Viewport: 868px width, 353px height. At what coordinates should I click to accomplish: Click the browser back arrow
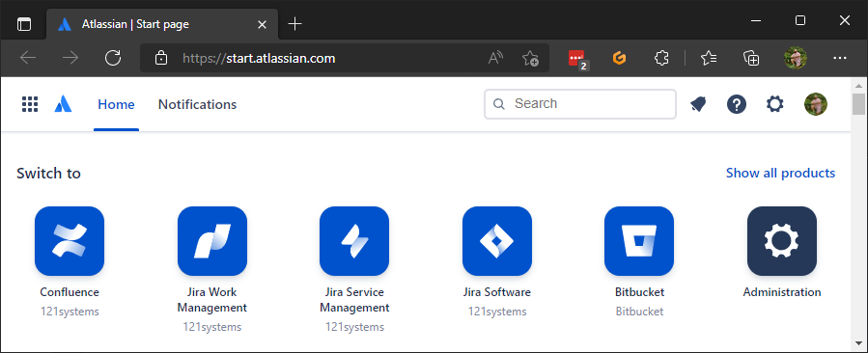click(x=28, y=58)
